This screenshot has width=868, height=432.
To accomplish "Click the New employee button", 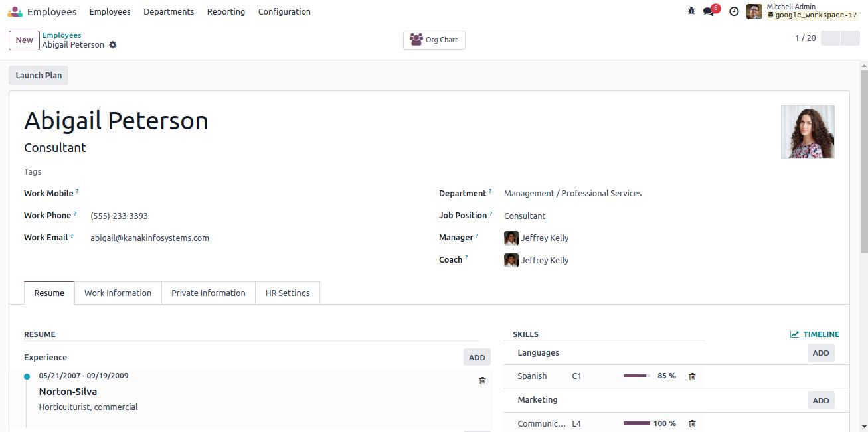I will tap(25, 40).
